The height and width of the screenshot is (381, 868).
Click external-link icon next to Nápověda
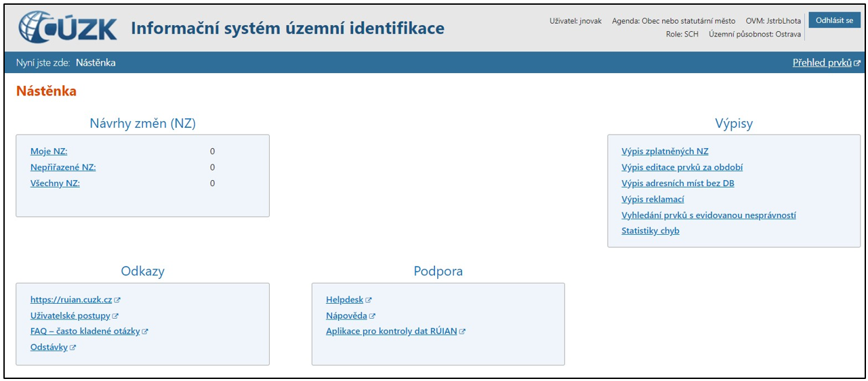coord(373,316)
